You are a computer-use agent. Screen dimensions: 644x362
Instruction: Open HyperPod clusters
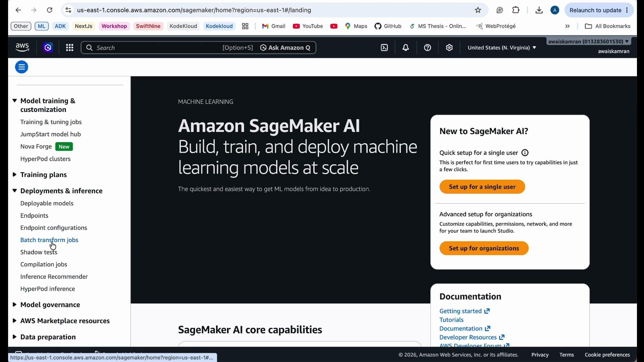(46, 159)
